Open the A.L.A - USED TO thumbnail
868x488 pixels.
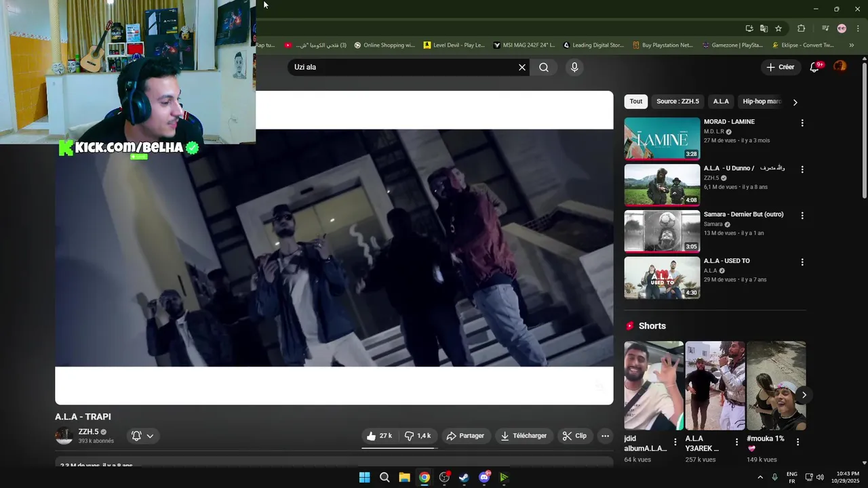[x=662, y=277]
